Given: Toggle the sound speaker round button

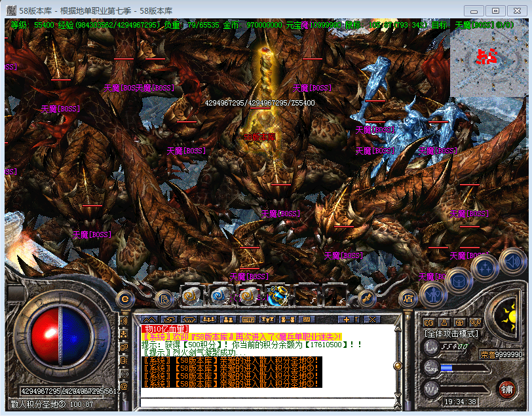Looking at the screenshot, I should 512,261.
